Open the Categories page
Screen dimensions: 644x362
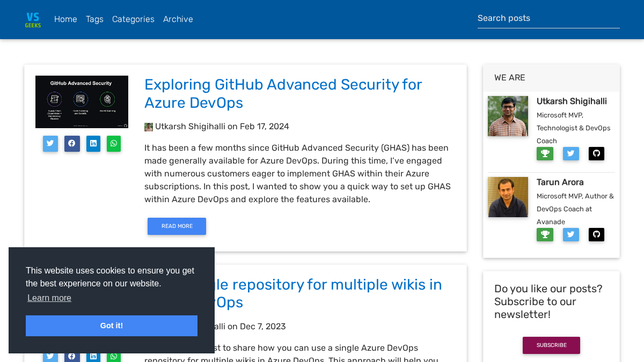(x=133, y=19)
